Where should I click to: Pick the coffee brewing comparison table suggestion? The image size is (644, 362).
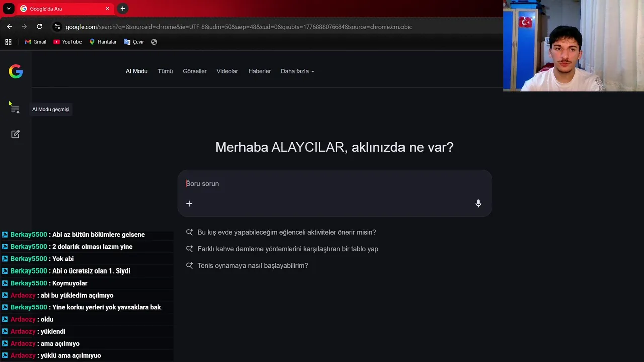tap(288, 249)
